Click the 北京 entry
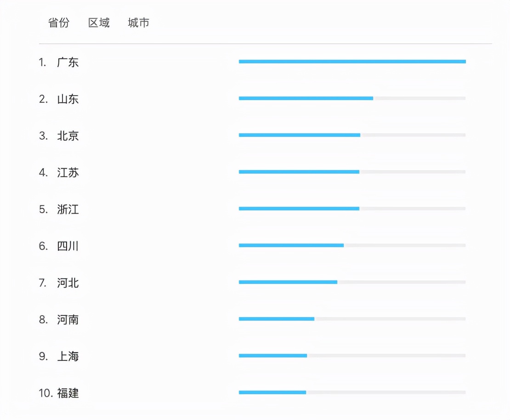This screenshot has height=420, width=510. coord(68,136)
